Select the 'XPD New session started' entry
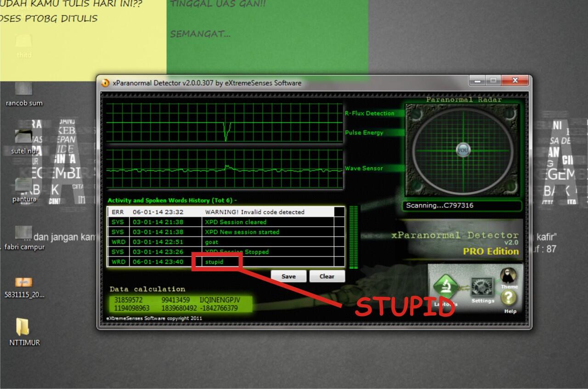The image size is (588, 389). pyautogui.click(x=226, y=232)
